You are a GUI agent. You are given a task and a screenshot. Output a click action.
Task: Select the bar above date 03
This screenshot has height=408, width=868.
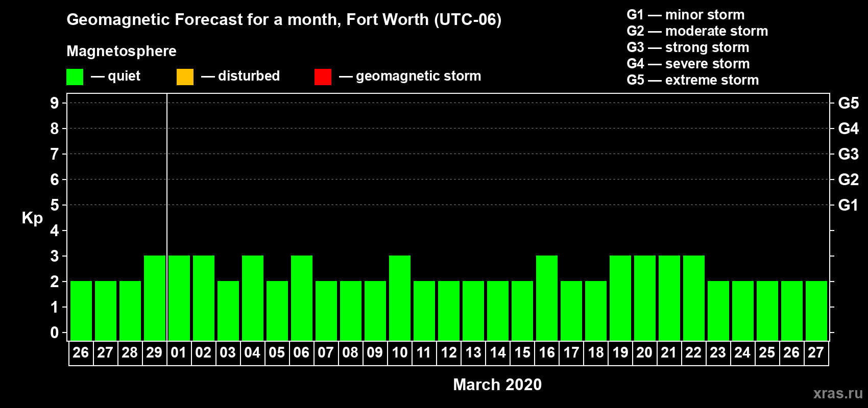pyautogui.click(x=228, y=311)
